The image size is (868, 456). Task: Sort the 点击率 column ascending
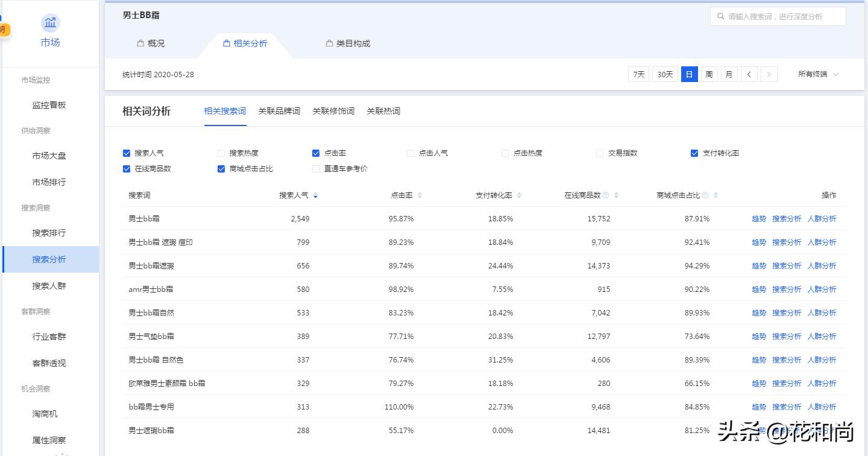(421, 195)
